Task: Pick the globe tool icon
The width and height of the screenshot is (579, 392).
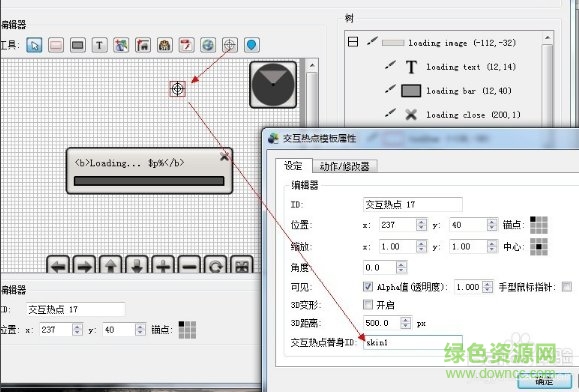Action: click(208, 45)
